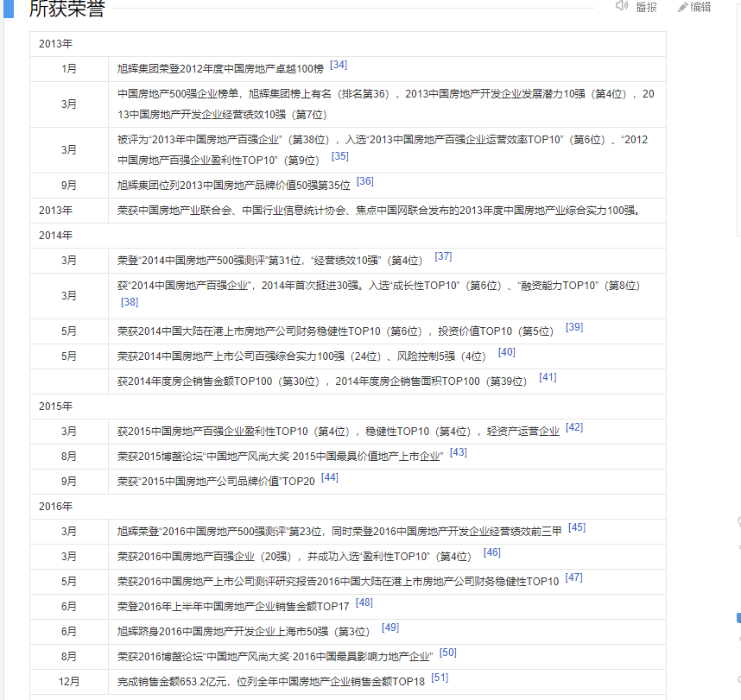
Task: Open citation reference [48]
Action: click(x=364, y=602)
